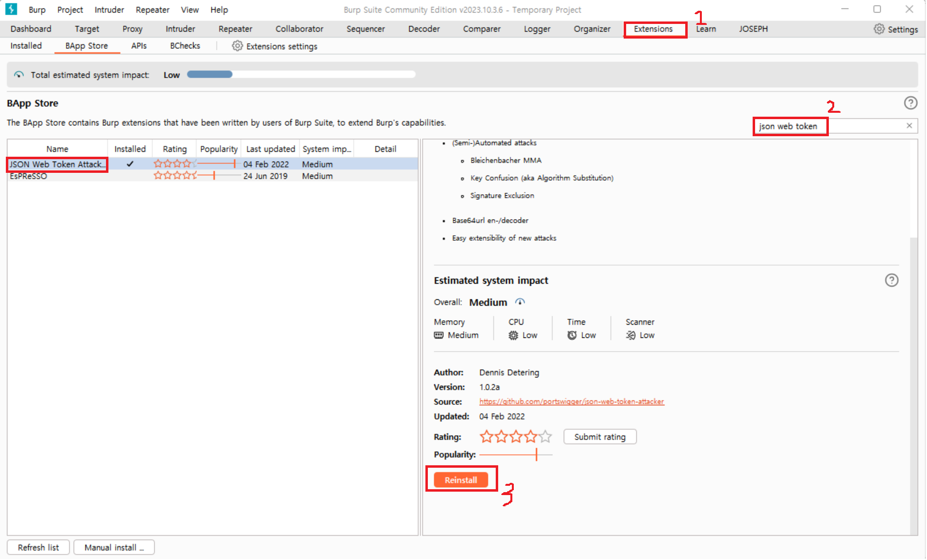Click the 04 Feb 2022 date cell
Image resolution: width=927 pixels, height=560 pixels.
266,164
